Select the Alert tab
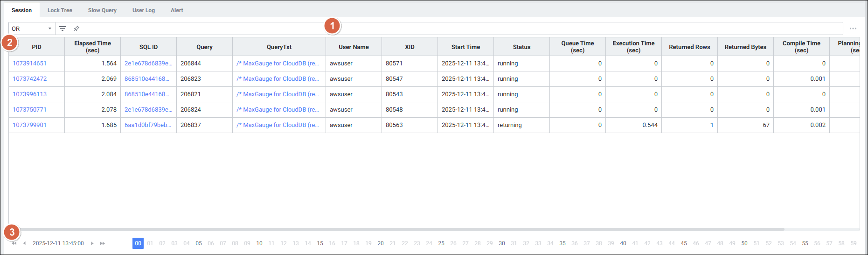868x255 pixels. pyautogui.click(x=177, y=10)
